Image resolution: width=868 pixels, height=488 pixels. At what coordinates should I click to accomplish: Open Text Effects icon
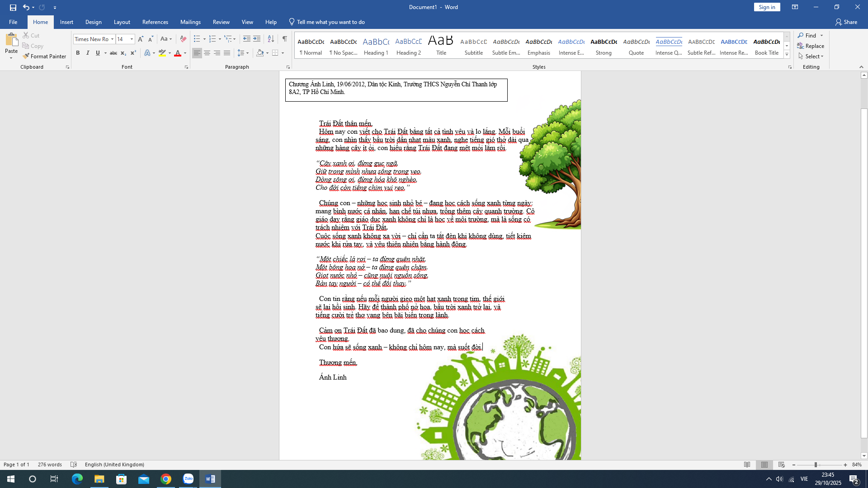[147, 53]
